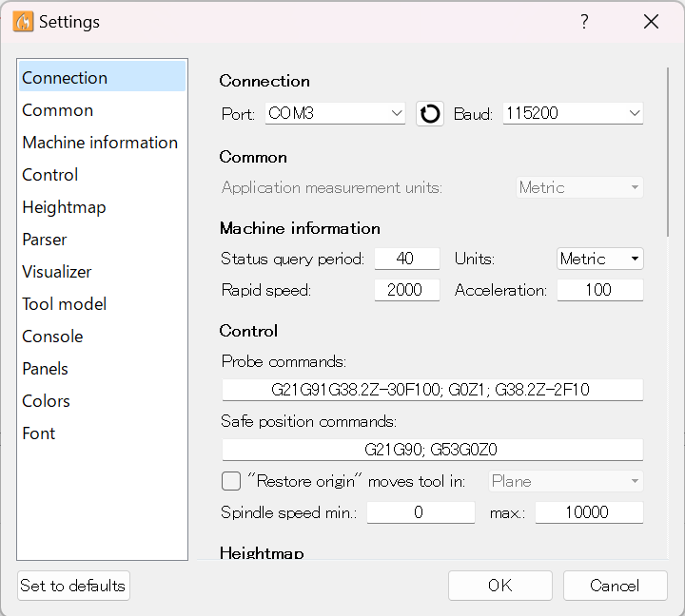Select Console in the sidebar list
Image resolution: width=685 pixels, height=616 pixels.
[102, 337]
